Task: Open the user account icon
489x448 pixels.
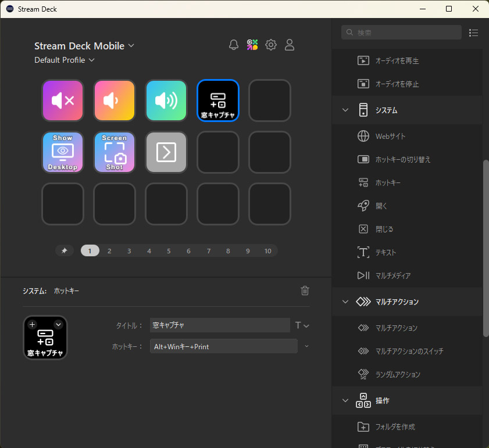Action: click(290, 45)
